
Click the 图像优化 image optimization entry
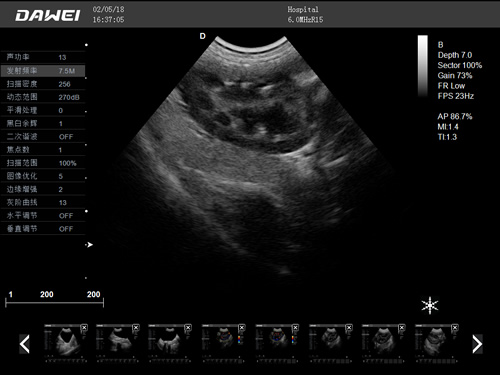point(43,176)
